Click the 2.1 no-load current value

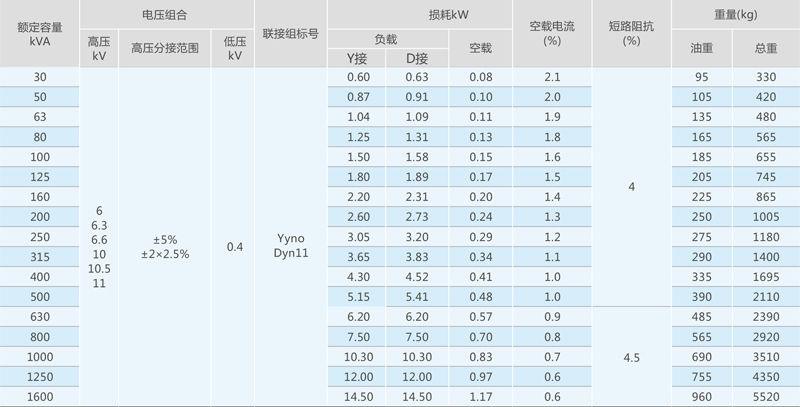click(552, 77)
